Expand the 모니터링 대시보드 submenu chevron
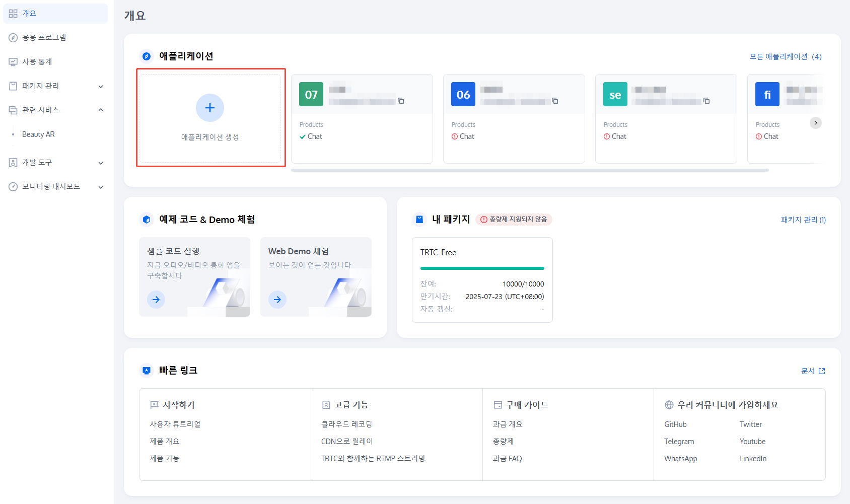Screen dimensions: 850x504 point(101,187)
